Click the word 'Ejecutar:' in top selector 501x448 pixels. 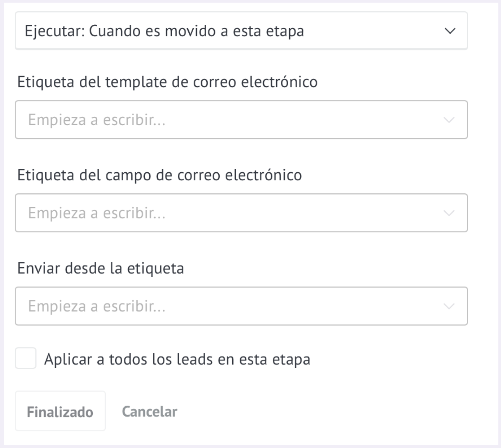click(x=55, y=32)
